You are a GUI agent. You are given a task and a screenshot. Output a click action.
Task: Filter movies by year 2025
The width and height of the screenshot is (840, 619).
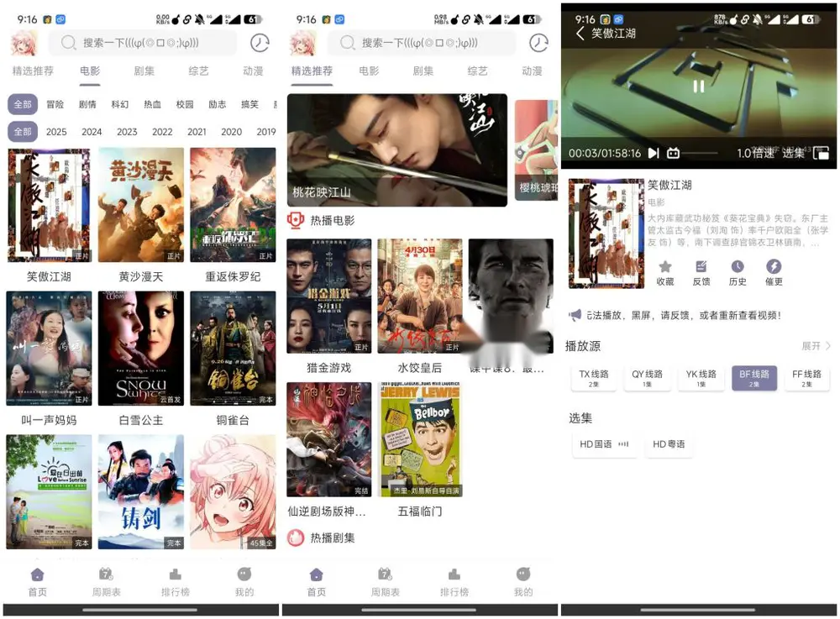pyautogui.click(x=56, y=132)
